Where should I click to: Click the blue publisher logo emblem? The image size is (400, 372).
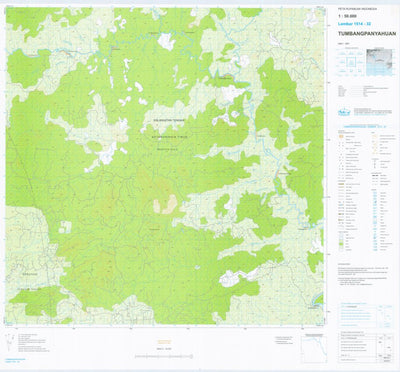[x=345, y=112]
